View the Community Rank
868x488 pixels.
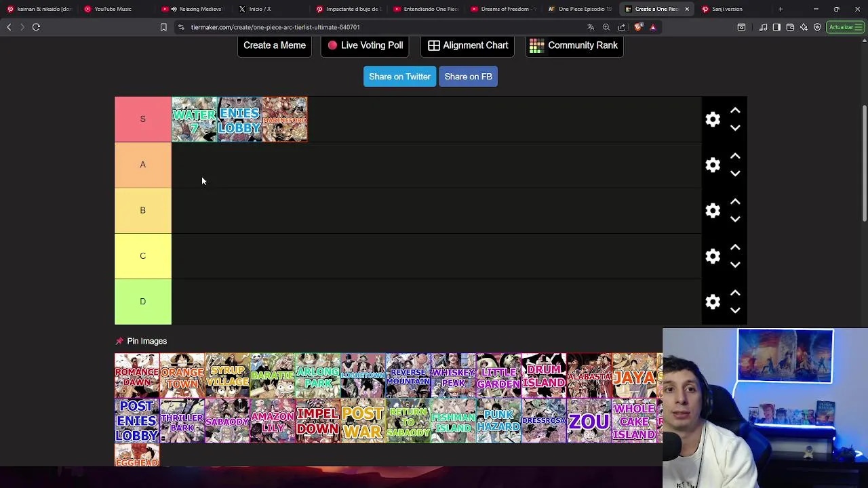(574, 45)
